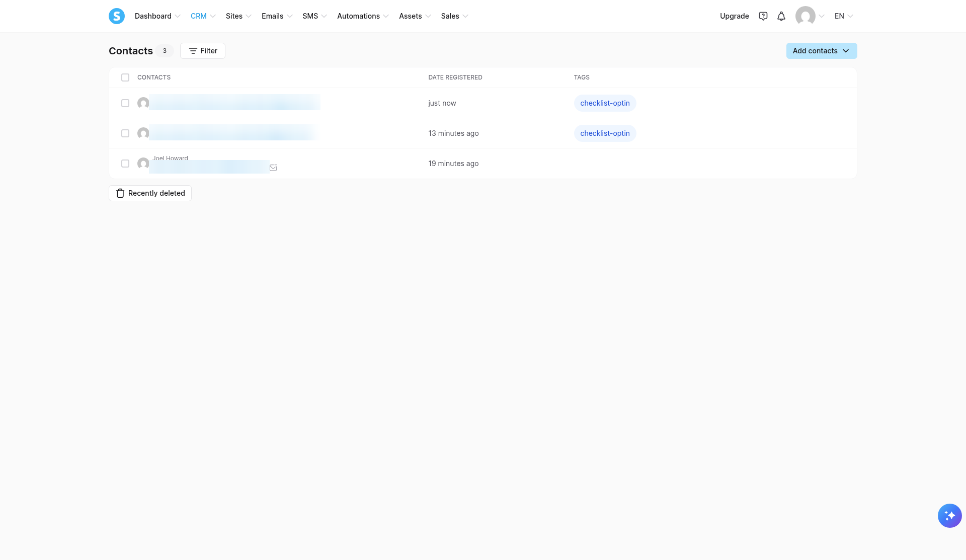Expand the Emails menu

[277, 16]
